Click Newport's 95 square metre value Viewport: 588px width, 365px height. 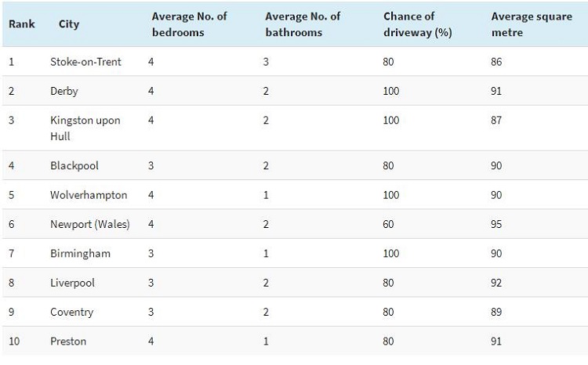click(496, 225)
